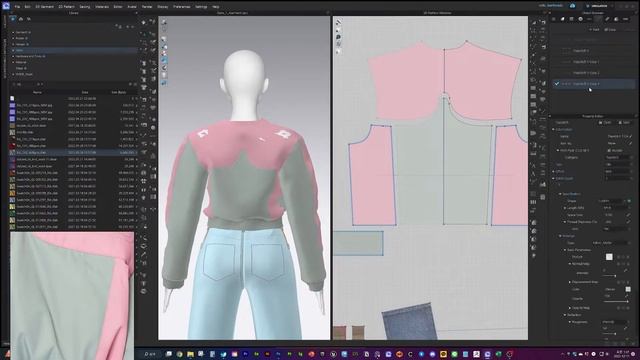Open the Scene tab icon in Object Browser
640x360 pixels.
pos(554,19)
